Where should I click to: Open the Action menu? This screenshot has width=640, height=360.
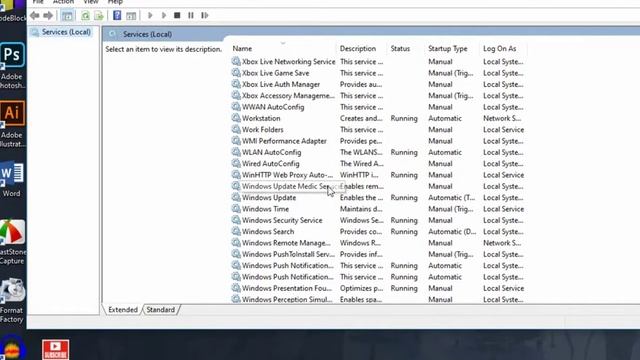[63, 2]
